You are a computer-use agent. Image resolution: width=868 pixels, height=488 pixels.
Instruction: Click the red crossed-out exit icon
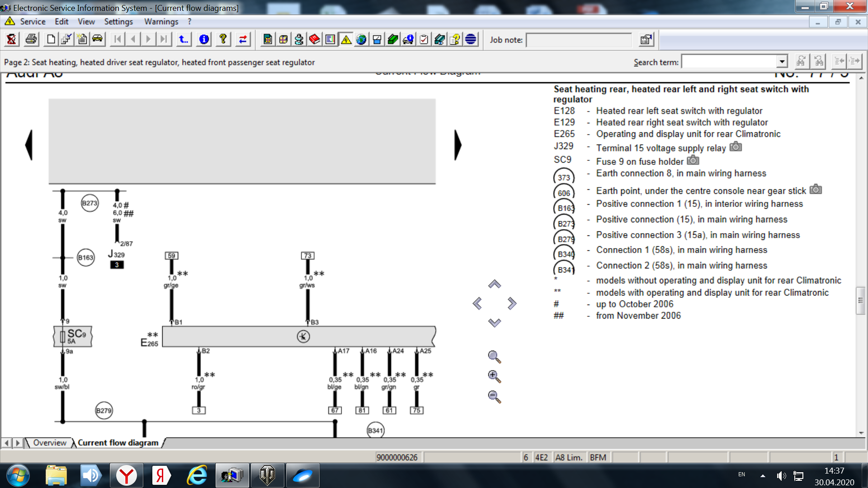(11, 40)
